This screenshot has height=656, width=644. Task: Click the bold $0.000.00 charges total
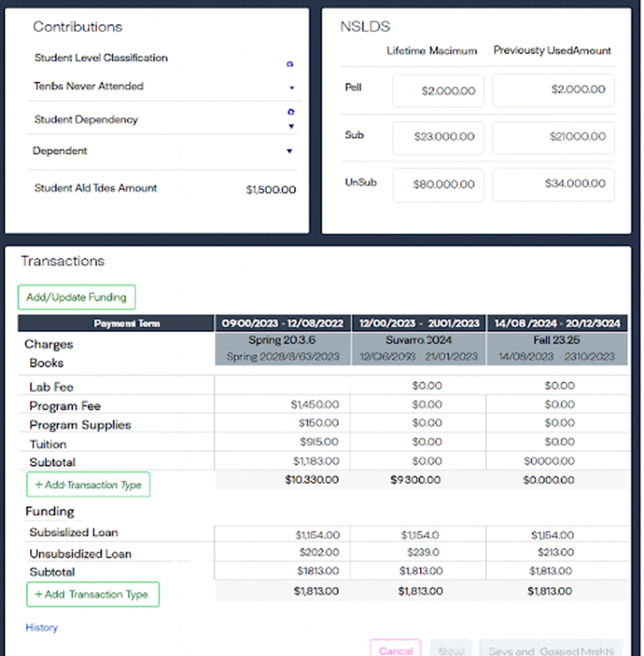point(549,480)
